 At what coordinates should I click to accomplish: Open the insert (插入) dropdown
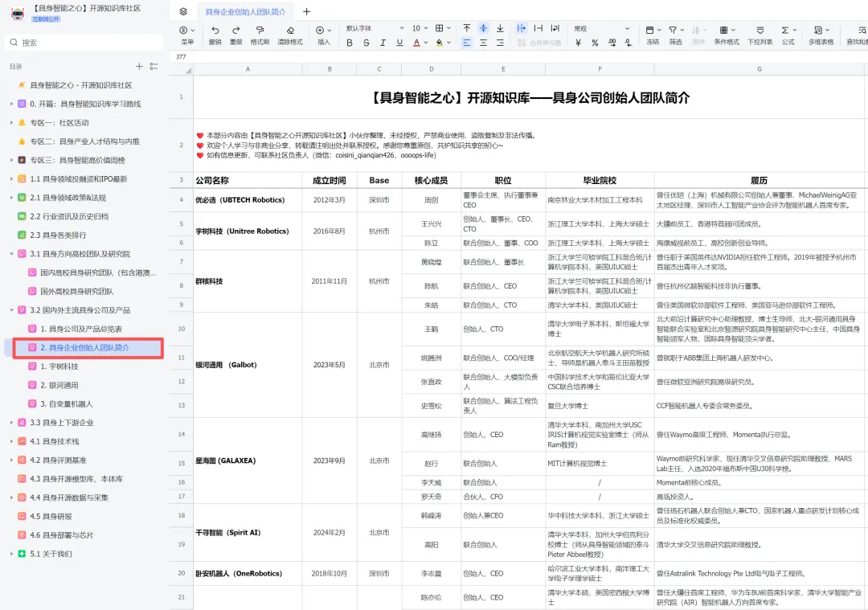click(323, 35)
